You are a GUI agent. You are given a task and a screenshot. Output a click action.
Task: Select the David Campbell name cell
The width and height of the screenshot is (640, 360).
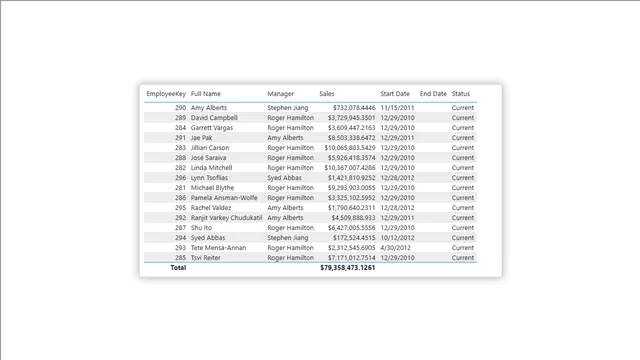pyautogui.click(x=214, y=118)
